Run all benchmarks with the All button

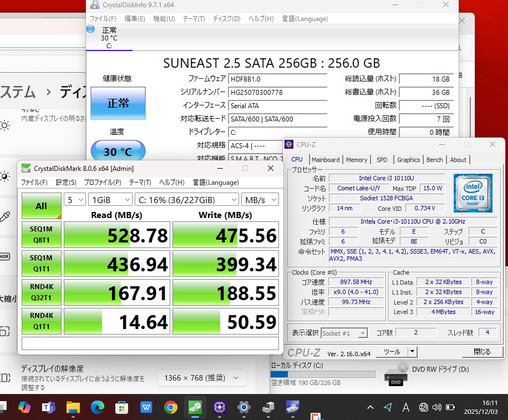click(42, 206)
